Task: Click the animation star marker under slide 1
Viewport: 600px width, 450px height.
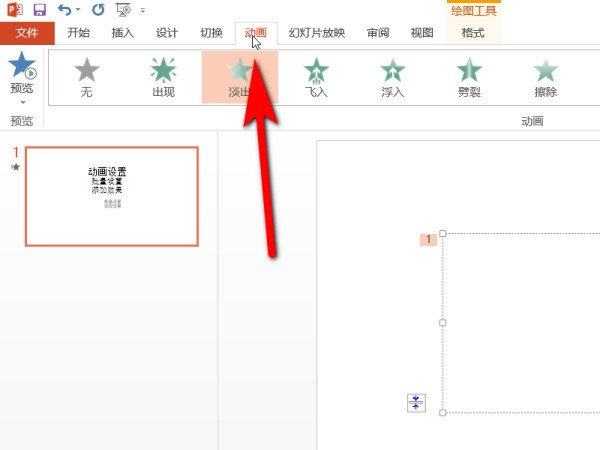Action: pyautogui.click(x=16, y=167)
